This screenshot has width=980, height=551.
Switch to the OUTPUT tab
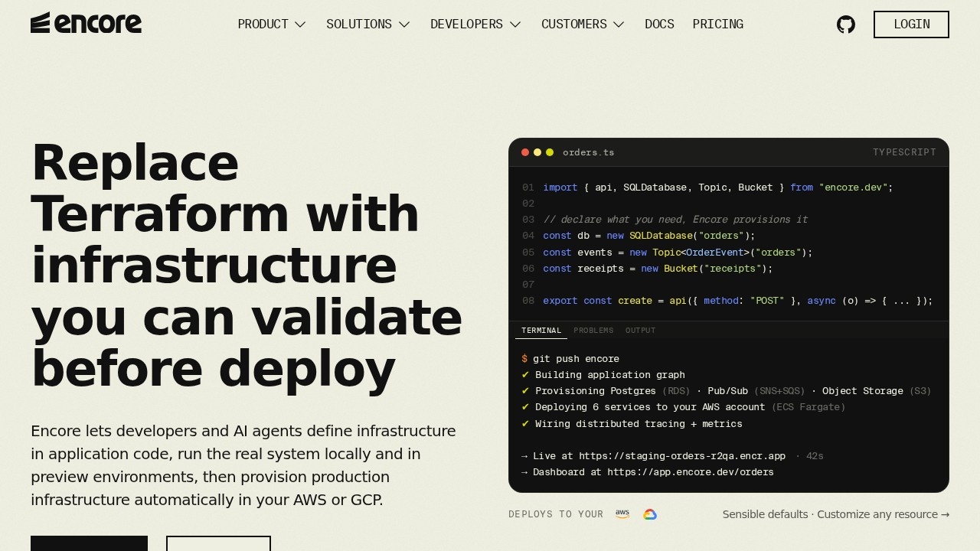[x=641, y=331]
